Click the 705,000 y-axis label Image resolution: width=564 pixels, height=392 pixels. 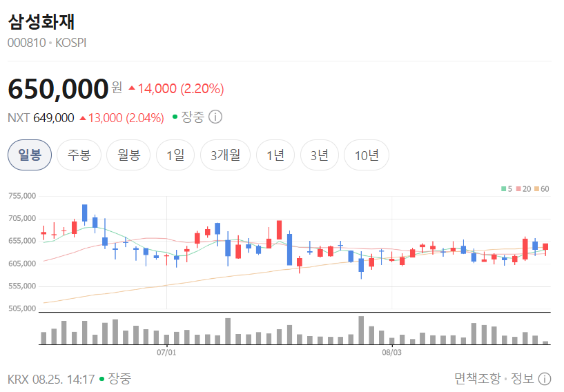(22, 218)
